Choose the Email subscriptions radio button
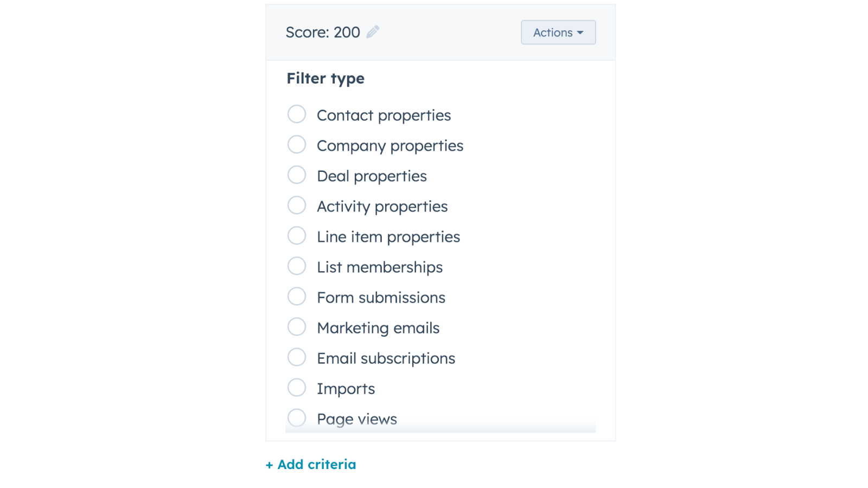This screenshot has width=868, height=488. [297, 357]
